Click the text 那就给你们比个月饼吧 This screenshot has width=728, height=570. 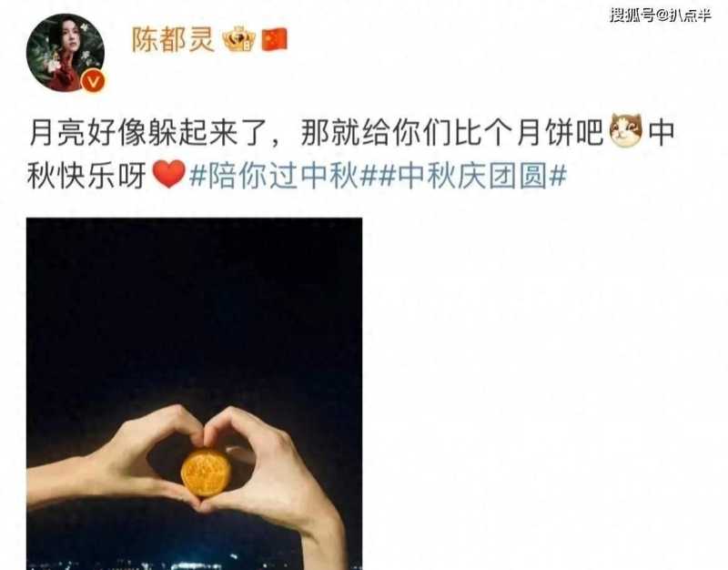[451, 133]
